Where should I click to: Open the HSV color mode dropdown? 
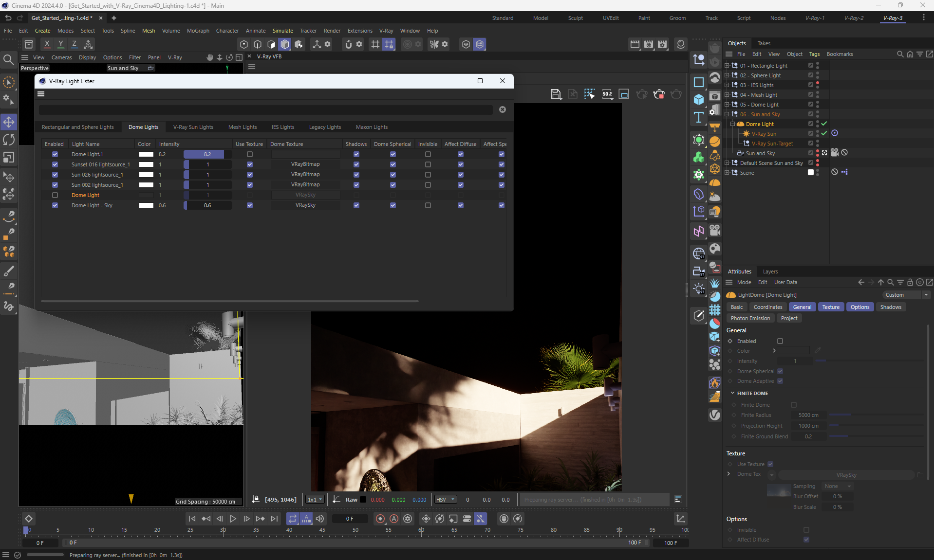pos(446,499)
